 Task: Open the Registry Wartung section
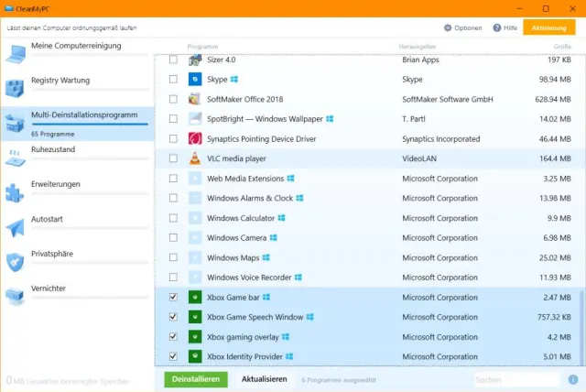pos(60,81)
